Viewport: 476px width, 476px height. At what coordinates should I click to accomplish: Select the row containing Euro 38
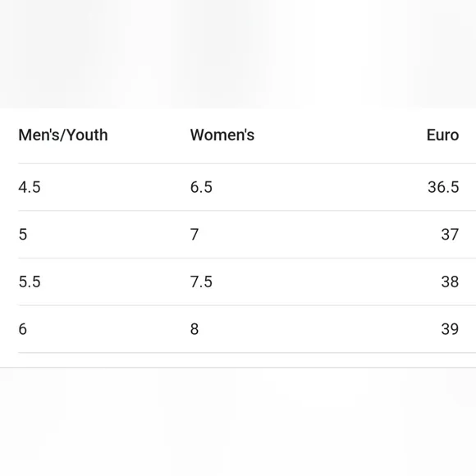(x=247, y=281)
